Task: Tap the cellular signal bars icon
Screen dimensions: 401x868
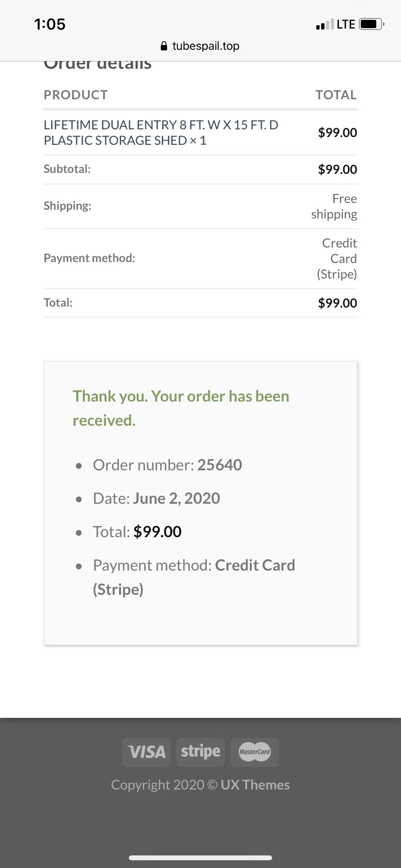Action: coord(324,24)
